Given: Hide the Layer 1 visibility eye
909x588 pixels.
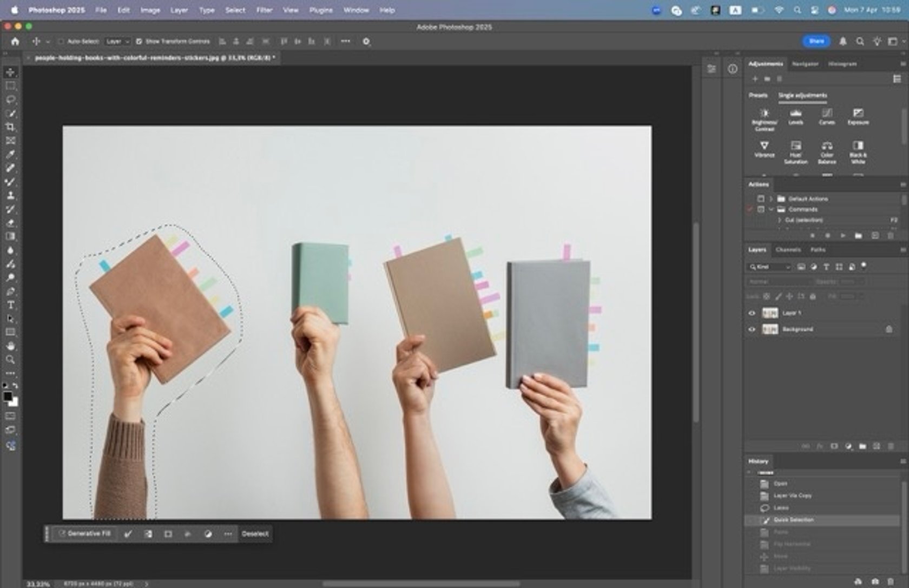Looking at the screenshot, I should [751, 313].
